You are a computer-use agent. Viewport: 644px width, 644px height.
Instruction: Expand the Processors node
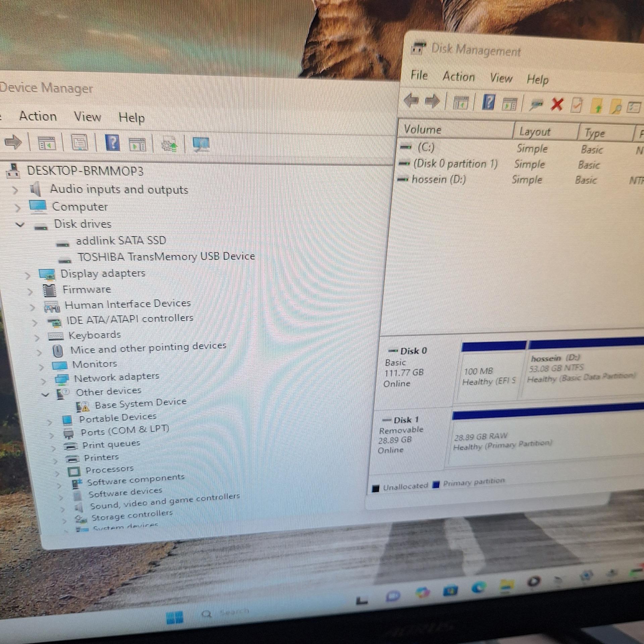click(57, 473)
